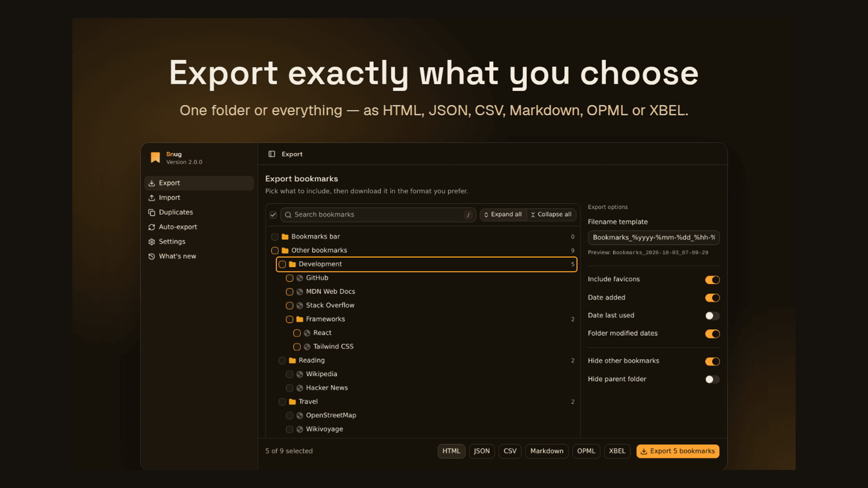Screen dimensions: 868x488
Task: Click the Other bookmarks folder icon
Action: [x=285, y=250]
